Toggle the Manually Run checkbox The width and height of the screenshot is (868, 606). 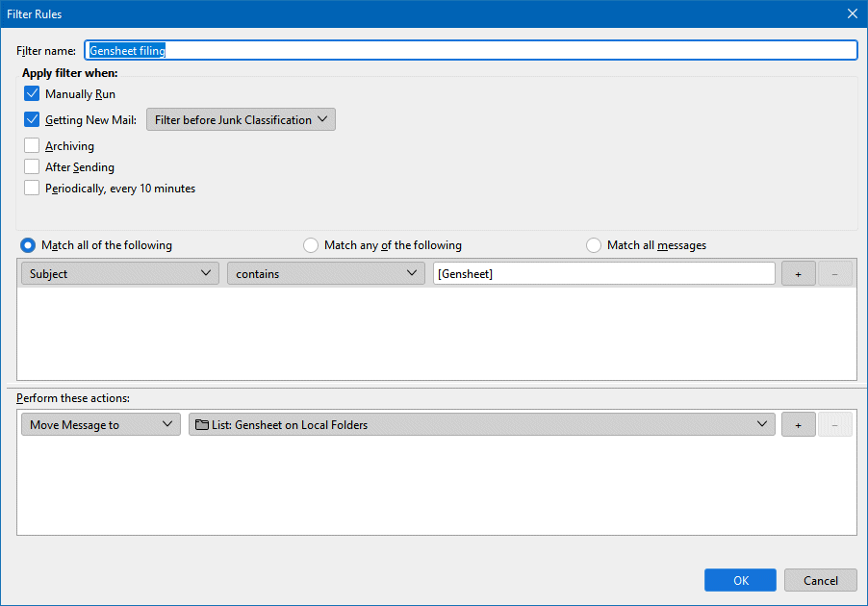click(x=32, y=93)
